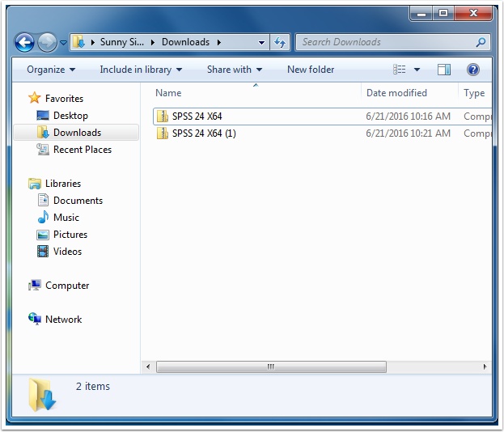504x432 pixels.
Task: Open Help with the question mark icon
Action: (x=473, y=70)
